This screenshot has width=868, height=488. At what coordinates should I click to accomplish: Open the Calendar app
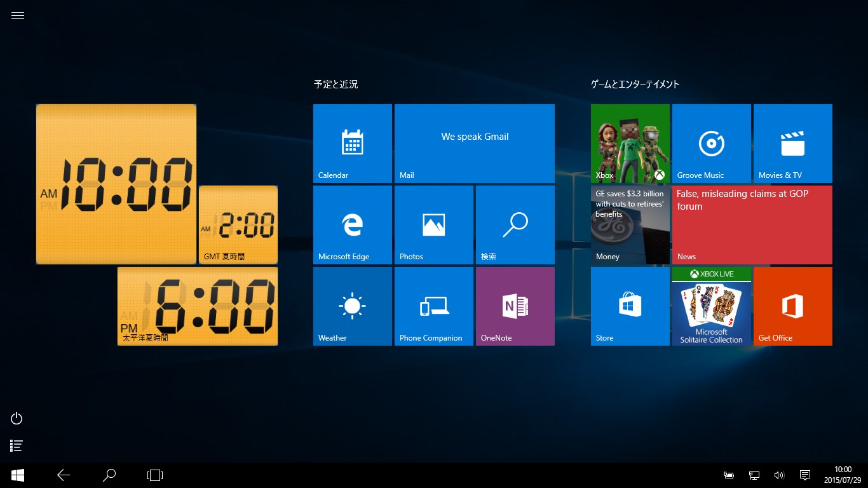[352, 143]
